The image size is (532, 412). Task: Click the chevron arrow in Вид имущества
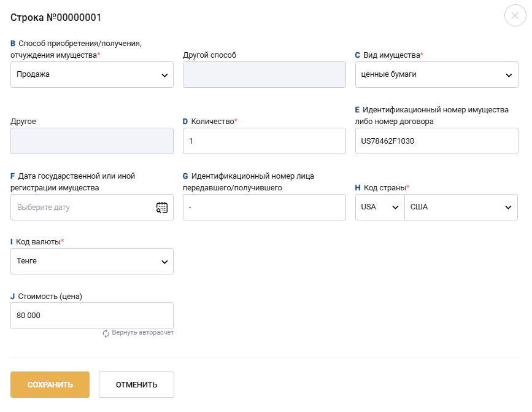[508, 76]
